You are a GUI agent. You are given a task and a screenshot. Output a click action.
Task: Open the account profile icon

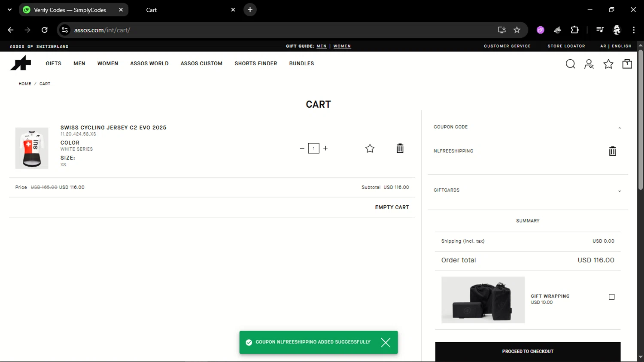tap(589, 64)
